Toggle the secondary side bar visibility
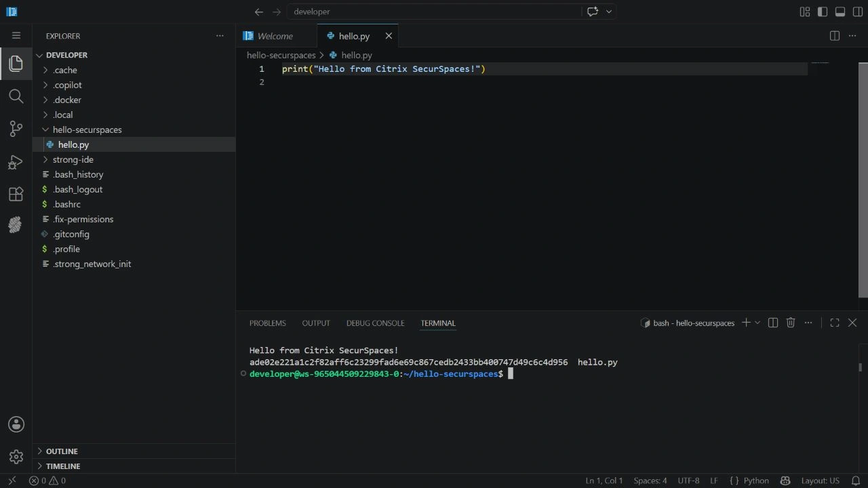Image resolution: width=868 pixels, height=488 pixels. pyautogui.click(x=858, y=12)
